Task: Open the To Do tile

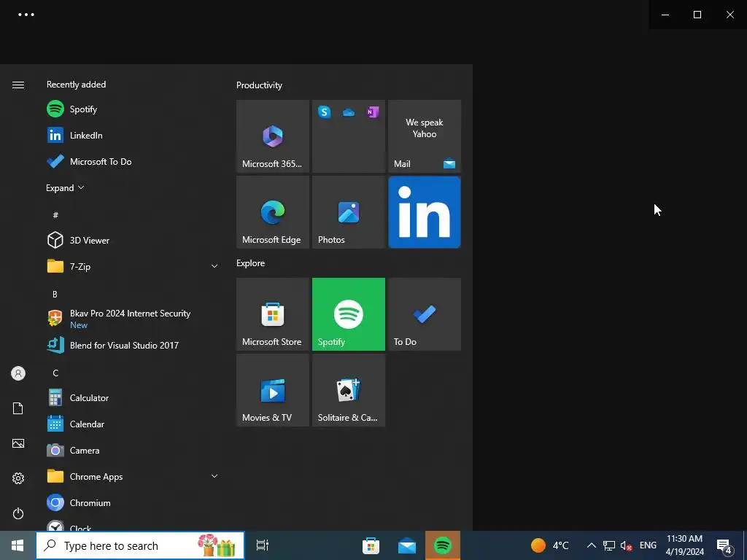Action: click(x=425, y=314)
